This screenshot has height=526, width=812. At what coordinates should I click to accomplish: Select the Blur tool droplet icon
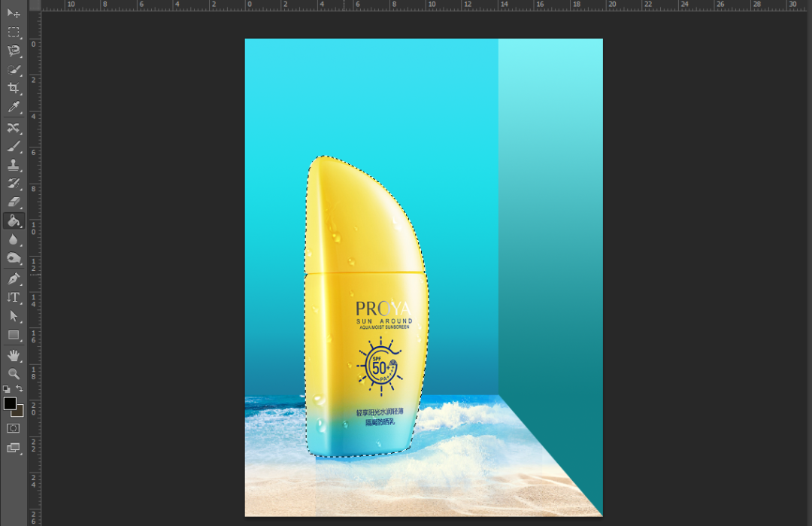14,239
